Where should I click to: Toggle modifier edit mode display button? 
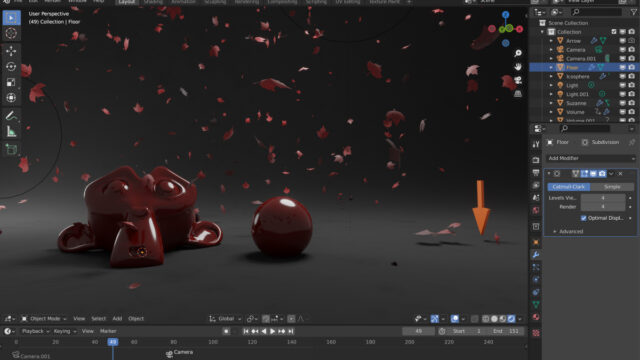pos(584,174)
